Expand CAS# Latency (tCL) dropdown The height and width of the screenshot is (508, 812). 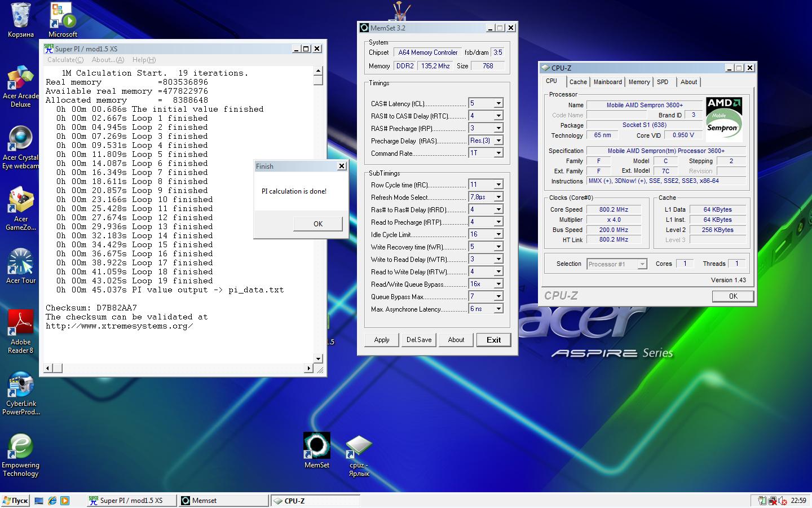pos(498,103)
